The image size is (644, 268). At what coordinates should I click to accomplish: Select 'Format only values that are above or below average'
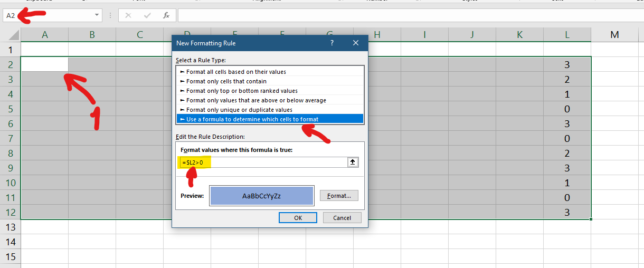click(x=270, y=100)
